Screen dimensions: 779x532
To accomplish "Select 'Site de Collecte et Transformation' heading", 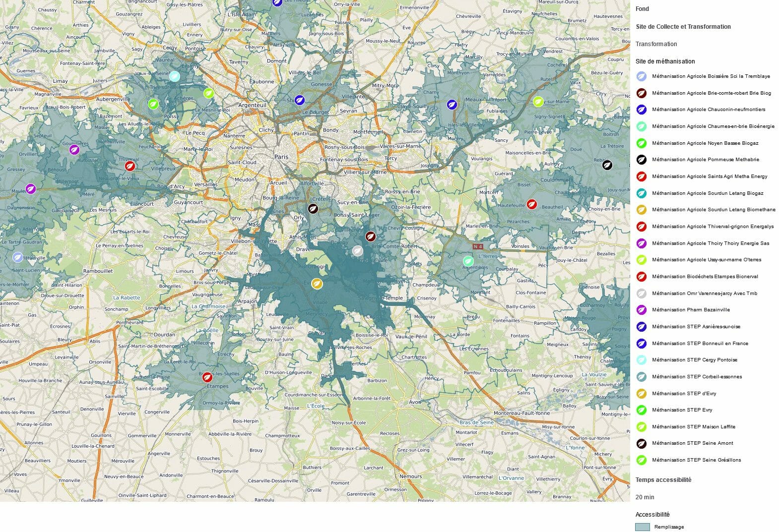I will click(x=683, y=27).
